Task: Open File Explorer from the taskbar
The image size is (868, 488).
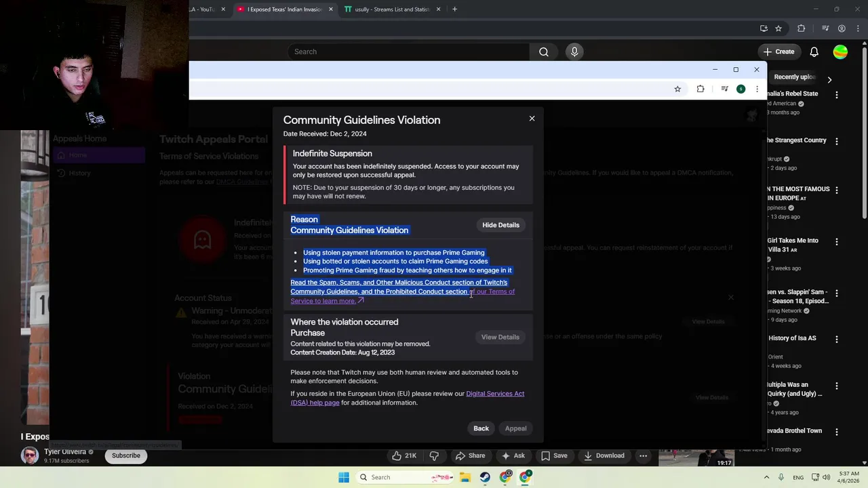Action: pos(465,477)
